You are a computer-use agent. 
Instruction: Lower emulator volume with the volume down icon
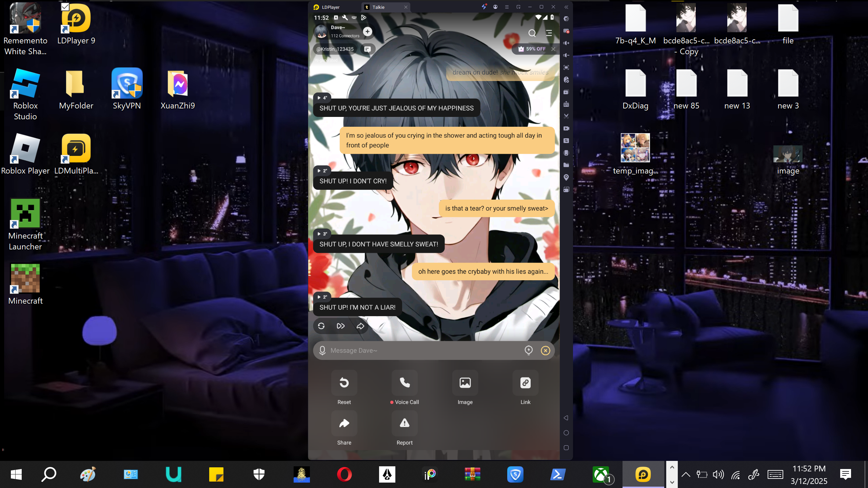tap(566, 56)
